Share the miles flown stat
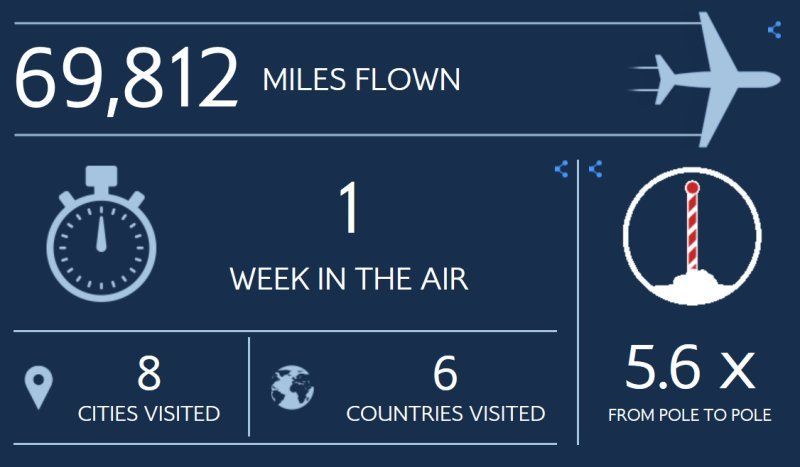 (x=774, y=30)
